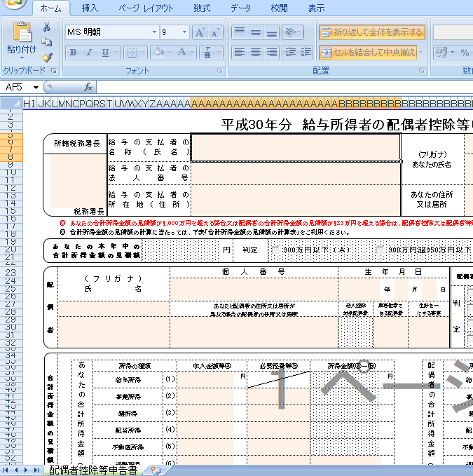Click the phonetic guide (furigana) icon
The height and width of the screenshot is (476, 473).
point(207,53)
